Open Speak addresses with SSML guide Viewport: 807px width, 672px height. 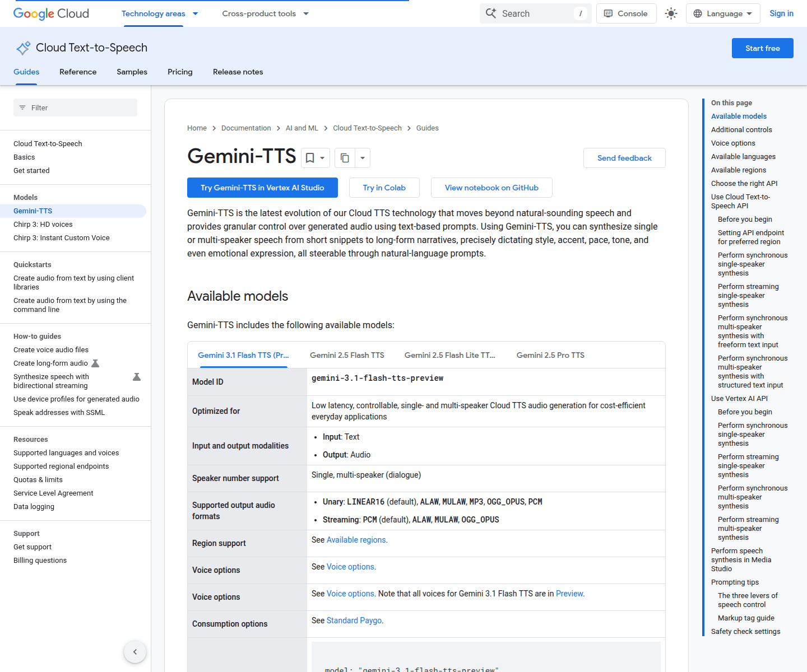coord(59,413)
